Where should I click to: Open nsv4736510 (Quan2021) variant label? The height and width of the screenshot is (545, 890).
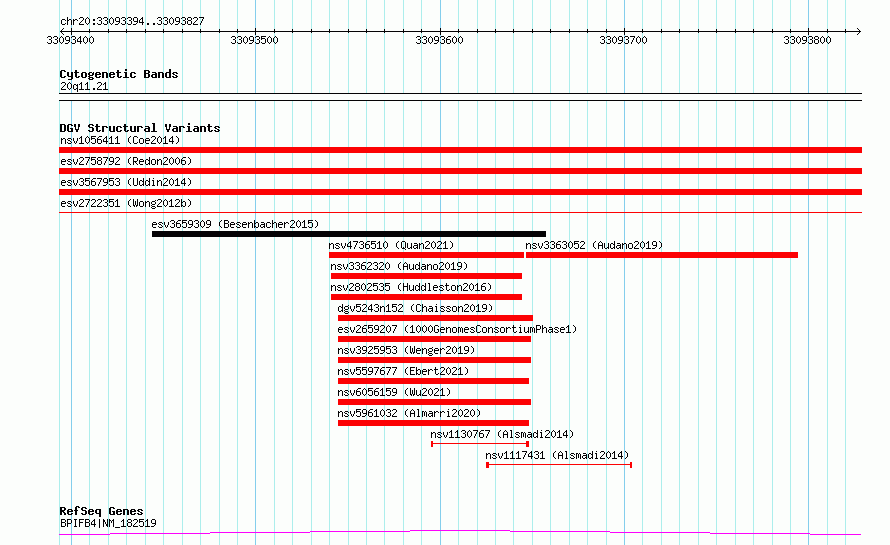[391, 245]
